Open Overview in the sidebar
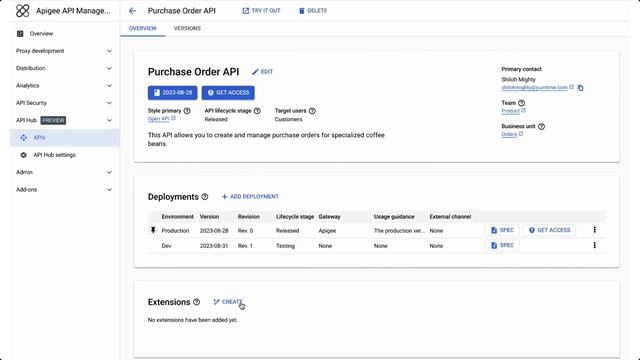The height and width of the screenshot is (360, 640). pos(41,33)
